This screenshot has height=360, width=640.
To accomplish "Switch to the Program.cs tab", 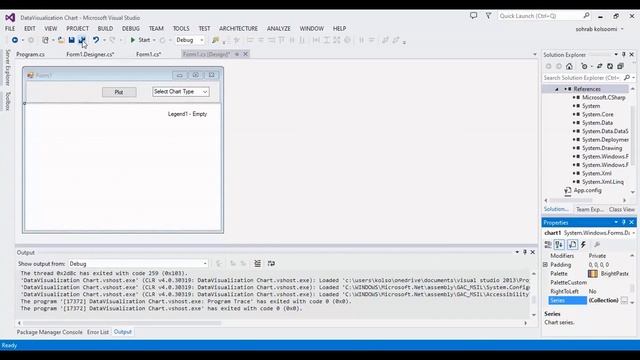I will tap(31, 54).
